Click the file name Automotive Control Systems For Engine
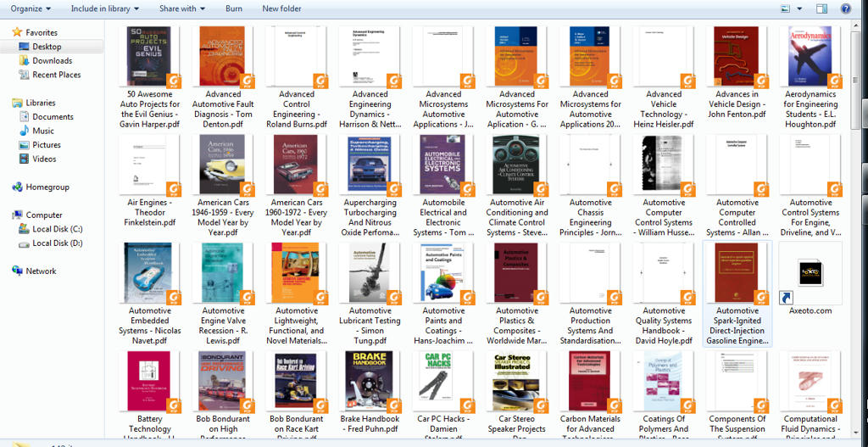The width and height of the screenshot is (868, 447). point(810,218)
